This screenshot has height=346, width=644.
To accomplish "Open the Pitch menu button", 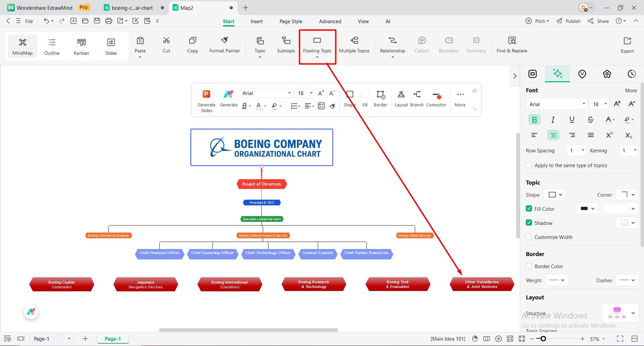I will pyautogui.click(x=537, y=21).
